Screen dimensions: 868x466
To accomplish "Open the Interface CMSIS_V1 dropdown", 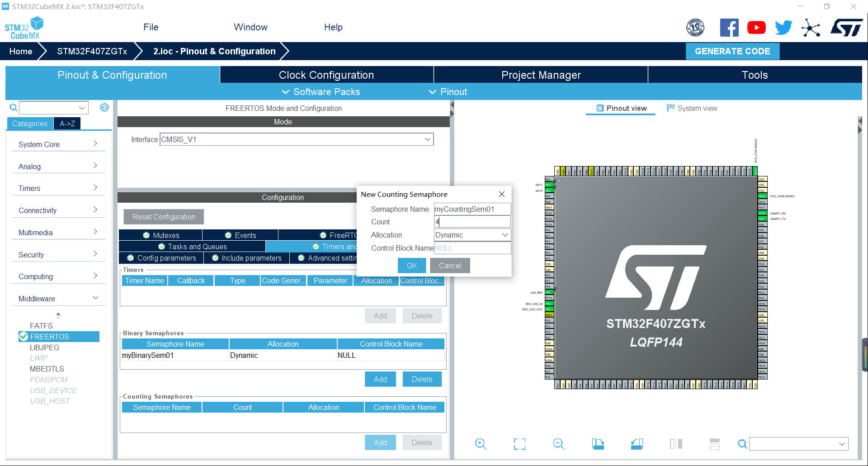I will click(427, 139).
